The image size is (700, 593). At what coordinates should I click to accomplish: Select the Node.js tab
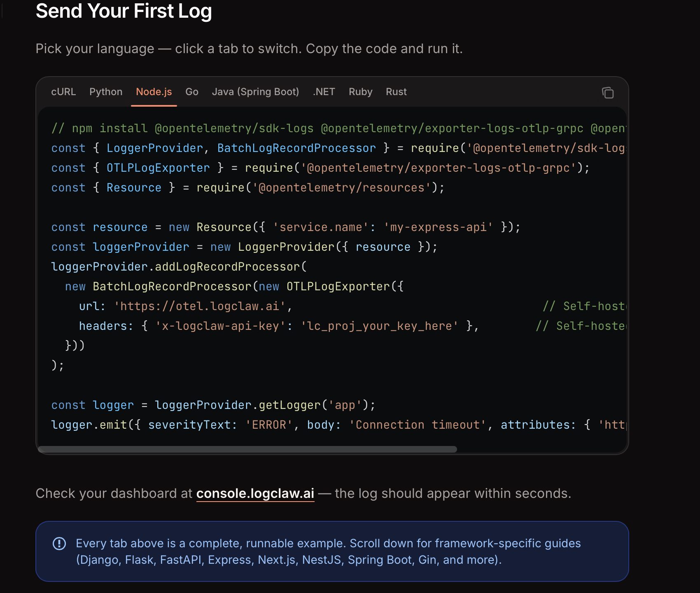(154, 92)
